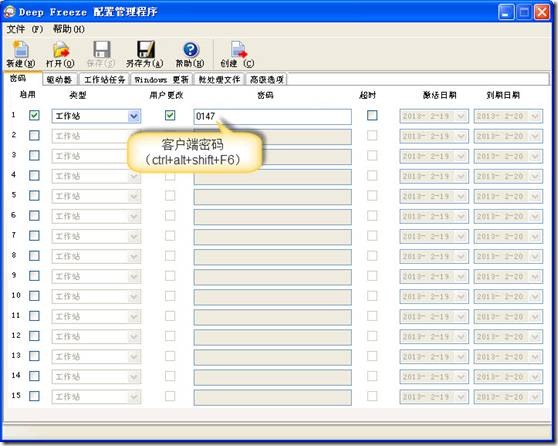This screenshot has width=558, height=446.
Task: Click the Deep Freeze title bar icon
Action: (x=10, y=12)
